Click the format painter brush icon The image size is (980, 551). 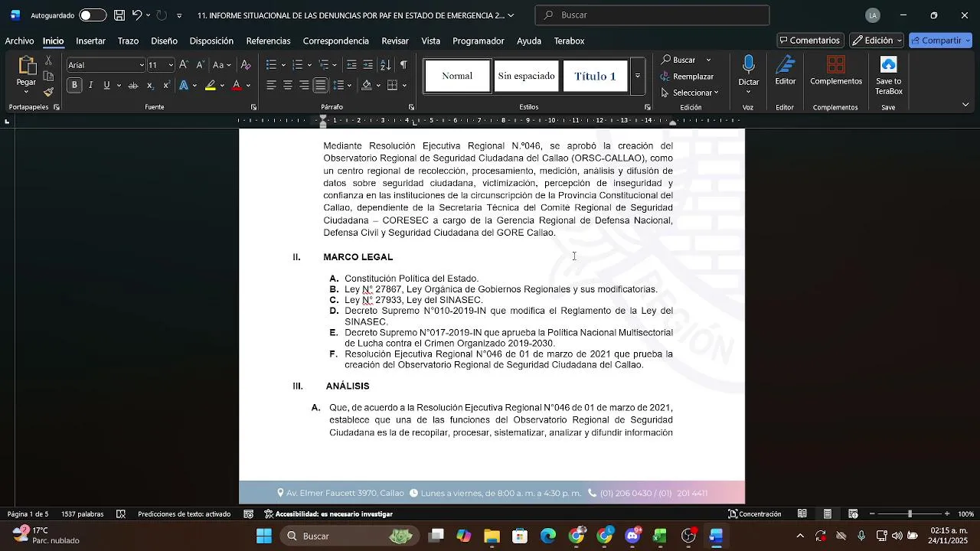tap(48, 92)
